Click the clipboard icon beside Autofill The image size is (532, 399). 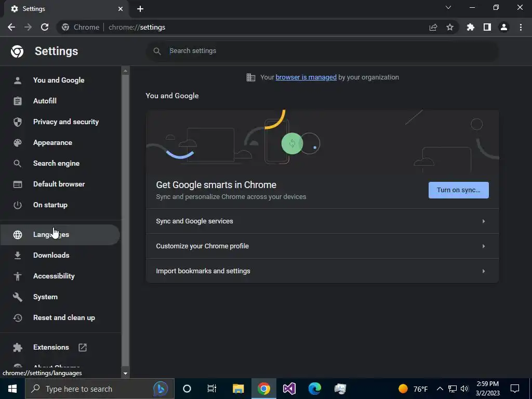pyautogui.click(x=17, y=101)
